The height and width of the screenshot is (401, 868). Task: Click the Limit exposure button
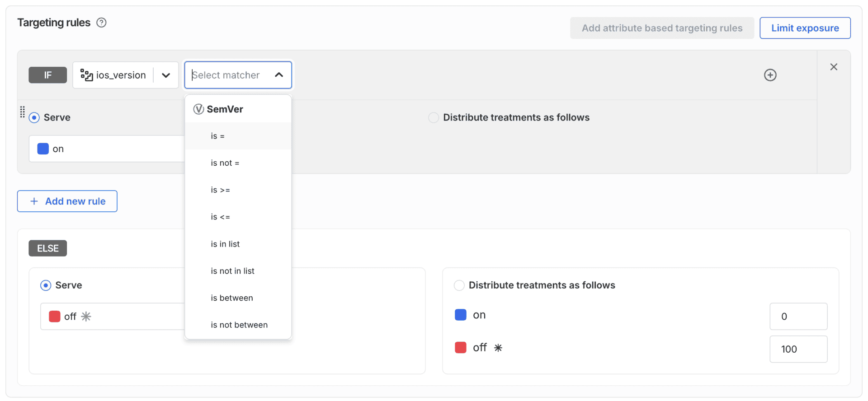[x=805, y=28]
